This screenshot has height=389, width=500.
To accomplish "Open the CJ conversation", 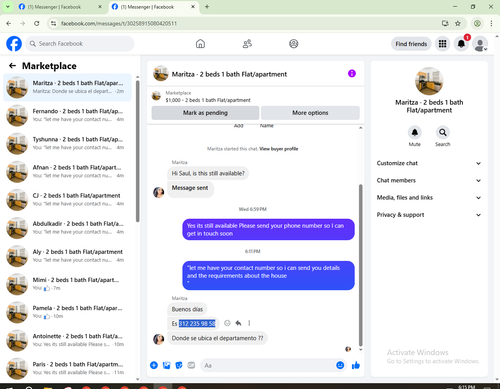I will [x=67, y=200].
